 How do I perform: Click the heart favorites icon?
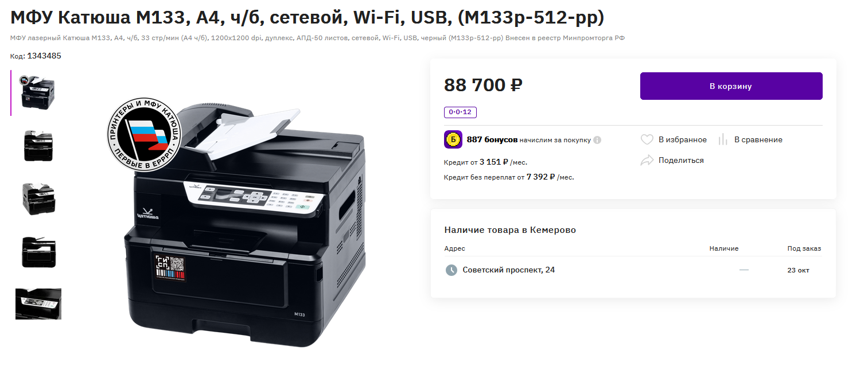647,139
